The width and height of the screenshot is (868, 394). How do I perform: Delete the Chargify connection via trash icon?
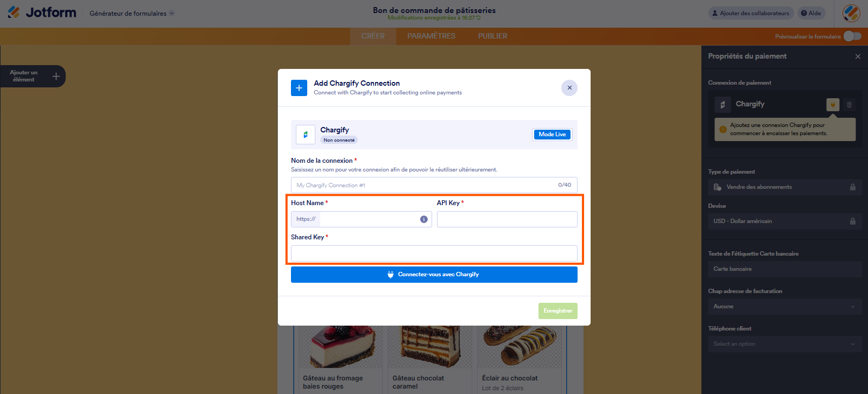pyautogui.click(x=849, y=105)
